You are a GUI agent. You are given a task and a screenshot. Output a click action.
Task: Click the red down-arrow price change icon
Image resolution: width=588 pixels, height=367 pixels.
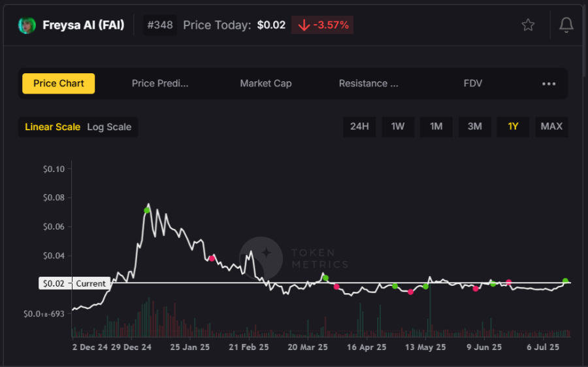coord(303,26)
